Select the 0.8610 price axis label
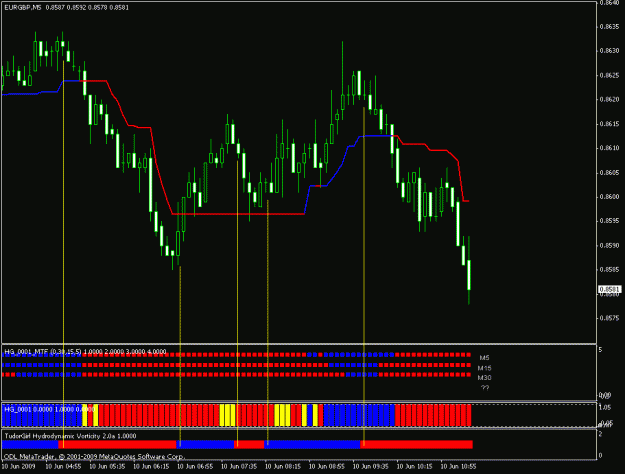Viewport: 625px width, 474px height. pos(610,148)
